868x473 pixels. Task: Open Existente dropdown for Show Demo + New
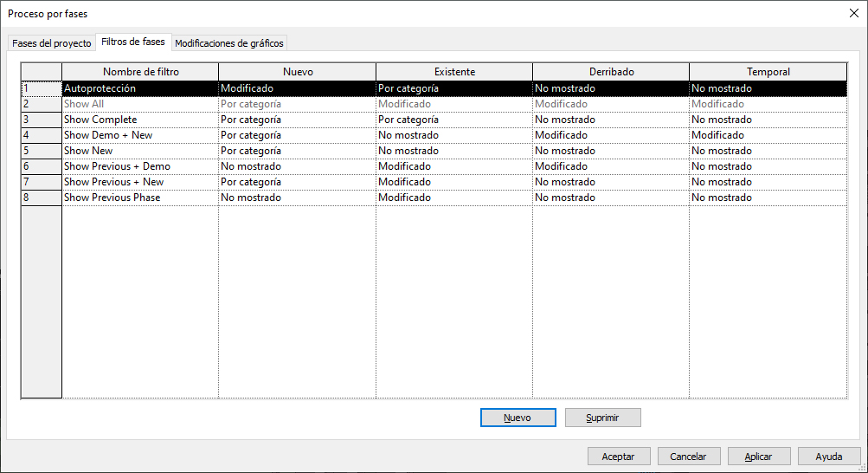[453, 135]
